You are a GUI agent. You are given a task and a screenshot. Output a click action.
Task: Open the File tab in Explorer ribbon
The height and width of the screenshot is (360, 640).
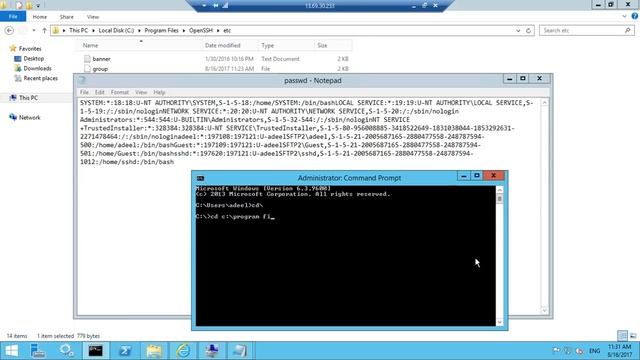coord(13,17)
